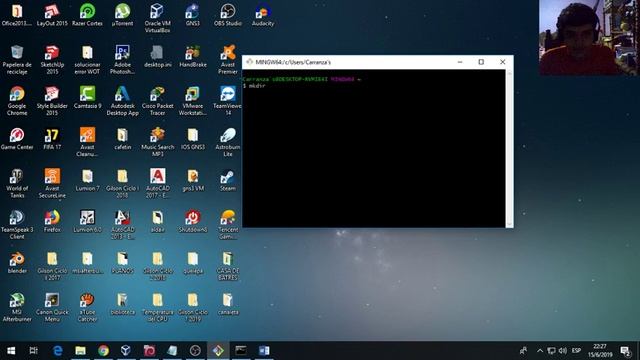
Task: Show hidden system tray icons
Action: [x=540, y=351]
